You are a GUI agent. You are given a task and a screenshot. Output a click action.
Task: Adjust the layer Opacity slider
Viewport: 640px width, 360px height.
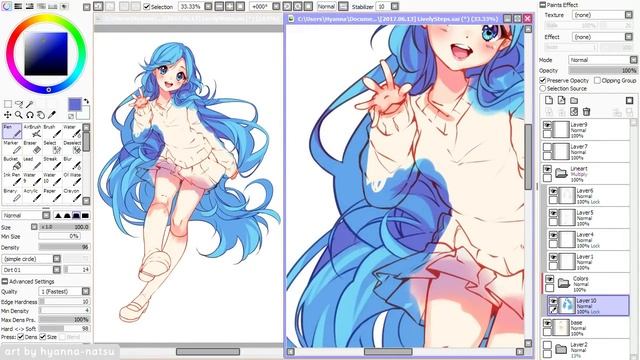[x=602, y=70]
